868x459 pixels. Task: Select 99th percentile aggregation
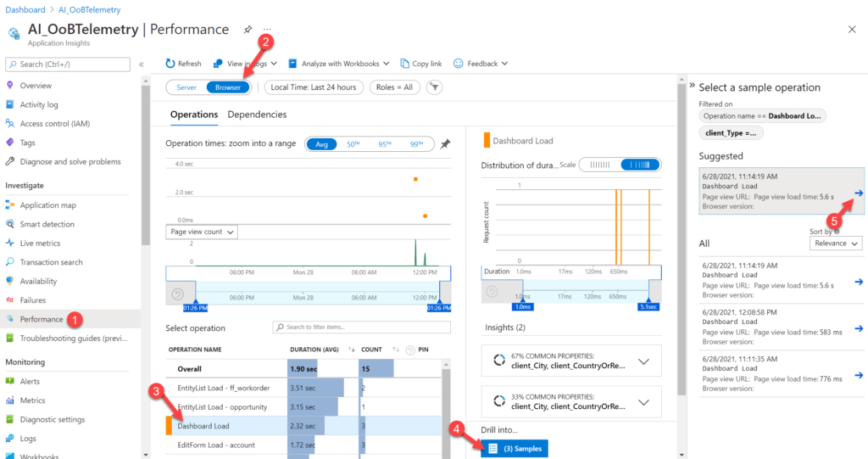(416, 144)
